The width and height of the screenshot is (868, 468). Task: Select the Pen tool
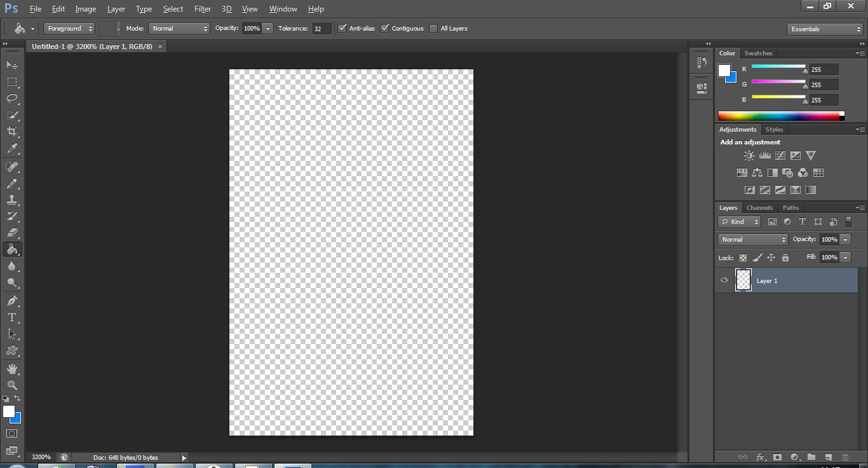(12, 300)
